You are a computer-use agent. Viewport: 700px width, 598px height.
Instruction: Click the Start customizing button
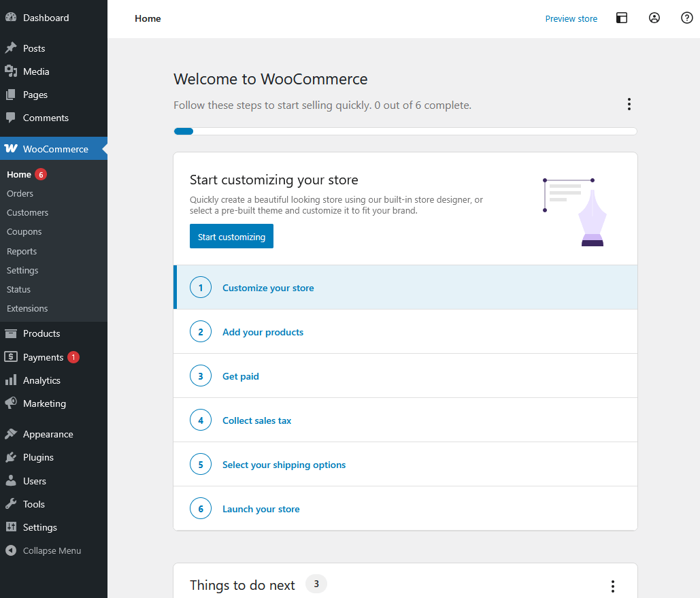click(x=231, y=236)
